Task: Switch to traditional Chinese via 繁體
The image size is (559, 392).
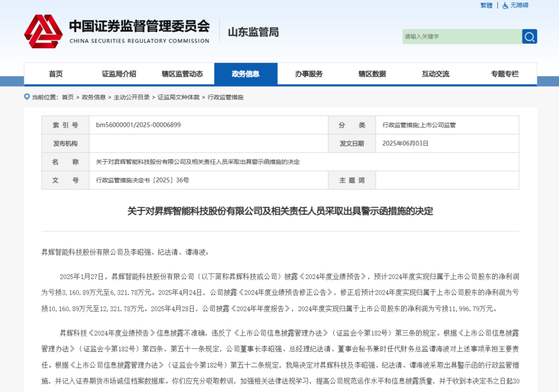Action: pos(486,5)
